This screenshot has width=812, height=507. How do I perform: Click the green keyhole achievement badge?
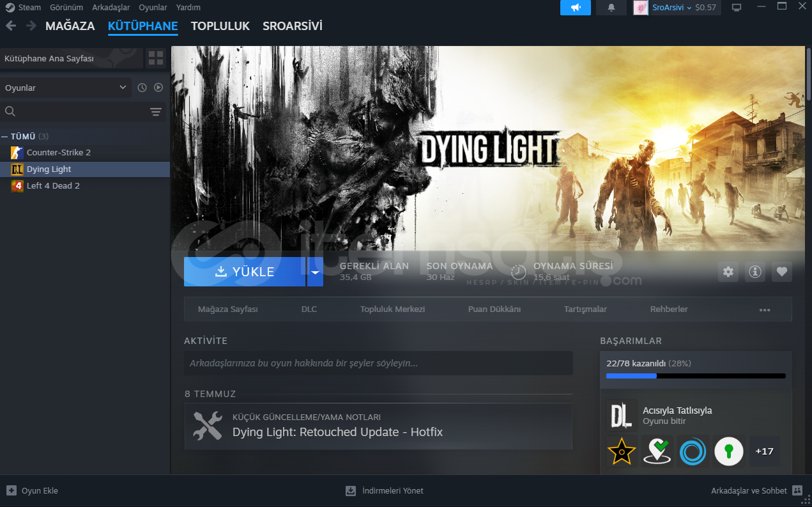coord(729,451)
